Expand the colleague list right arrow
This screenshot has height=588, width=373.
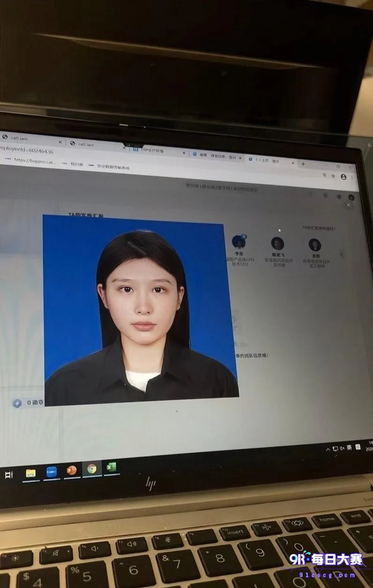(x=342, y=255)
